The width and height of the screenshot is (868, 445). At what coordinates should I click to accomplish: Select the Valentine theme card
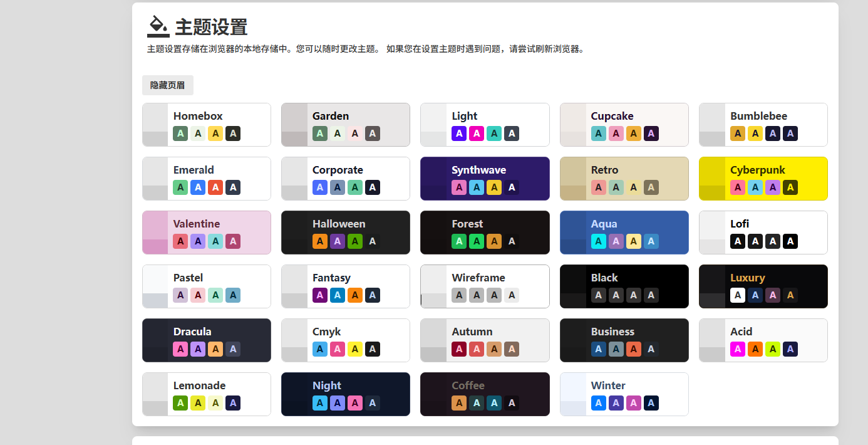coord(207,233)
